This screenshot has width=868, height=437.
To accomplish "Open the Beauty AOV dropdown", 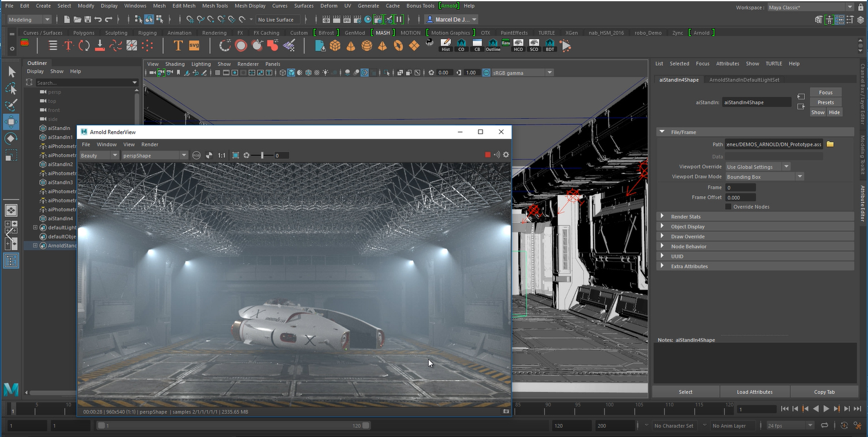I will (98, 155).
